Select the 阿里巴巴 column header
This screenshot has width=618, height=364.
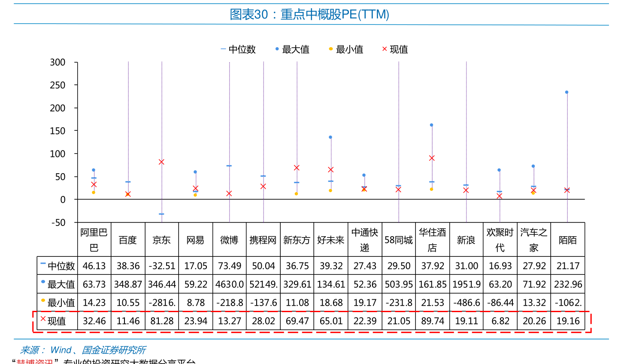(x=94, y=240)
